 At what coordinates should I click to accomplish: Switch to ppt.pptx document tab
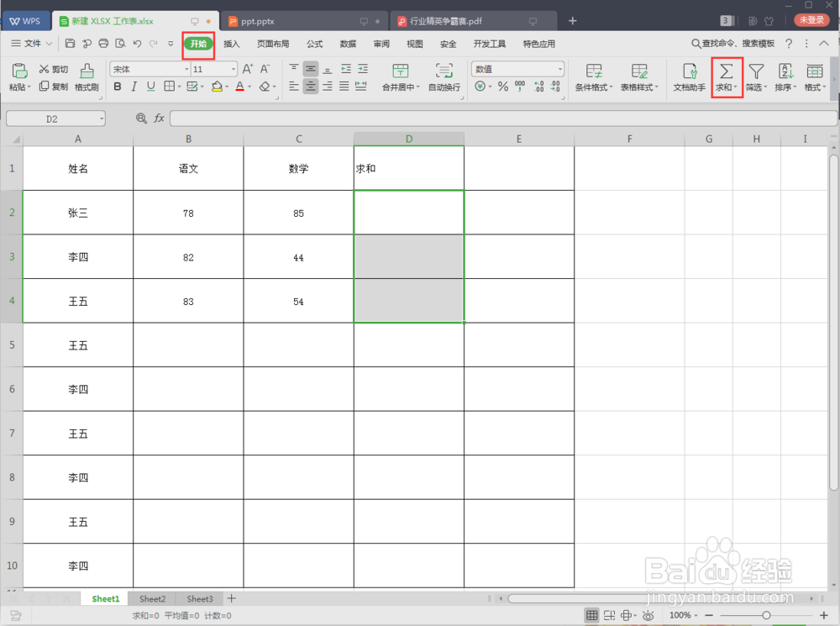[x=304, y=21]
